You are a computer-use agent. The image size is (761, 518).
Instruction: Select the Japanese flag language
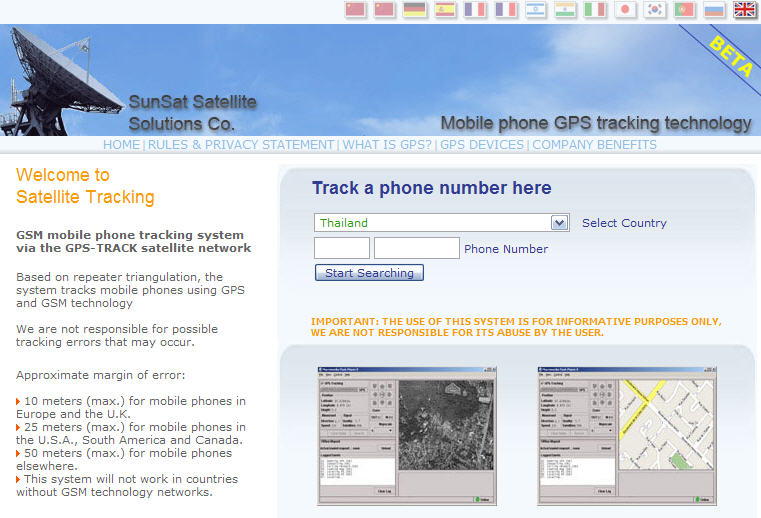[x=625, y=10]
